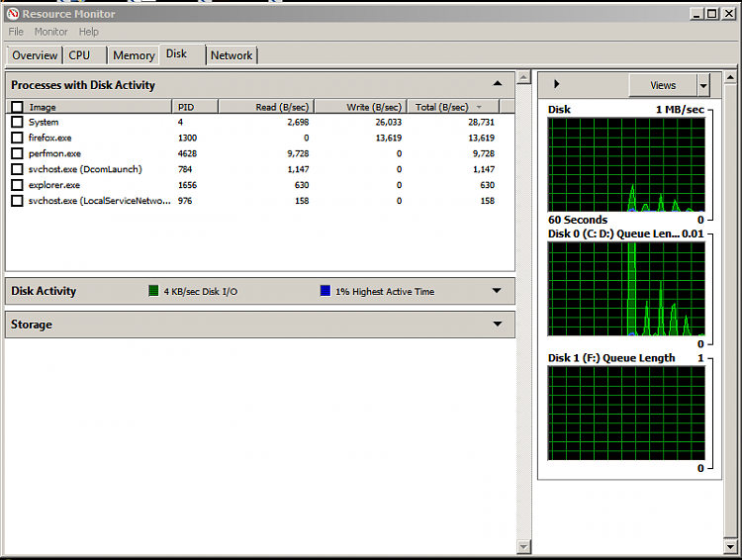Enable the perfmon.exe filter checkbox
Screen dimensions: 742x560
[17, 153]
